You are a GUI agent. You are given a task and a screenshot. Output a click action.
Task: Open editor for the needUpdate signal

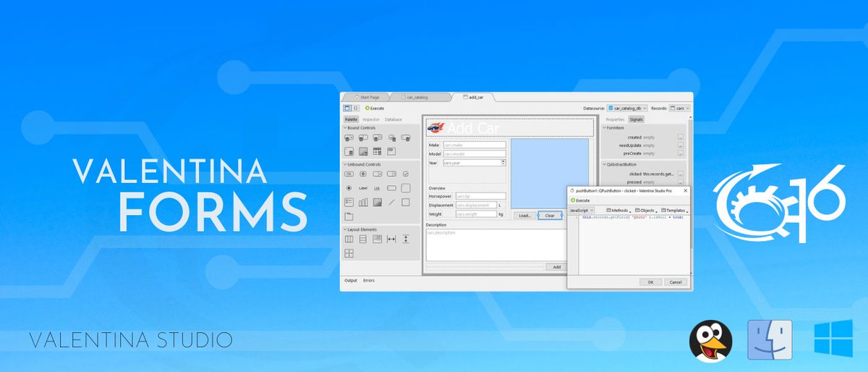680,145
